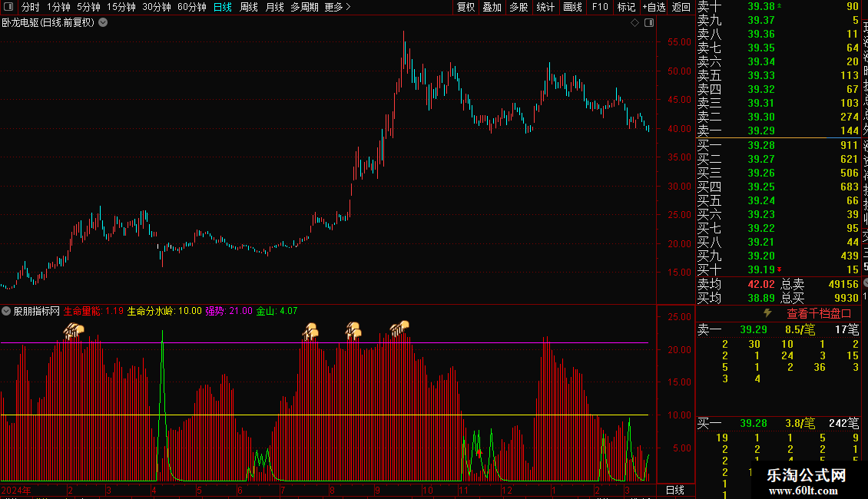The height and width of the screenshot is (499, 868).
Task: Select the 60分钟 period tab
Action: click(x=191, y=7)
